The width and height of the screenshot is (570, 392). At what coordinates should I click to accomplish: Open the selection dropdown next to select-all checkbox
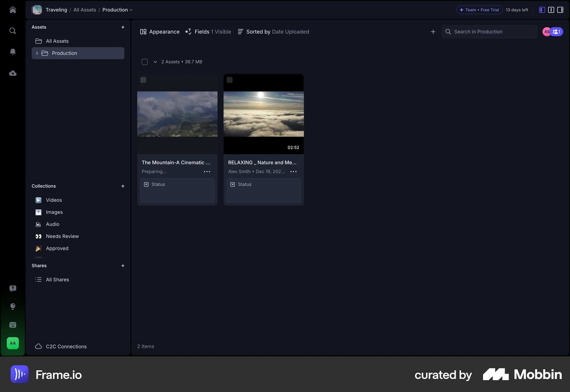coord(155,62)
